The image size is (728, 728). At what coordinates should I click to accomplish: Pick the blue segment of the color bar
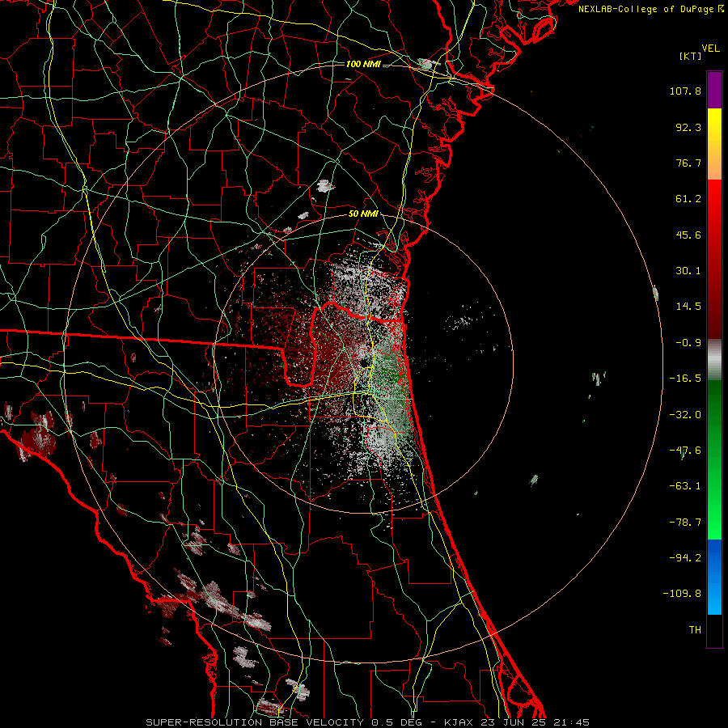click(x=714, y=577)
